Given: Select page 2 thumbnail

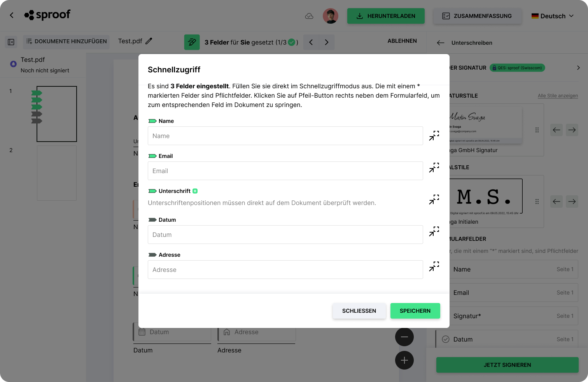Looking at the screenshot, I should (x=57, y=173).
